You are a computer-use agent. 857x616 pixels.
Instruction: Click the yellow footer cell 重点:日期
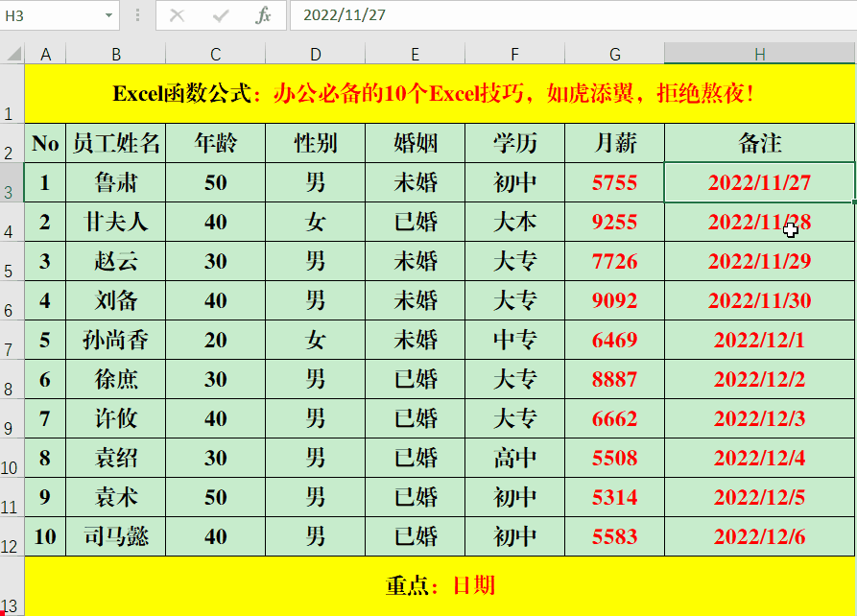point(440,584)
